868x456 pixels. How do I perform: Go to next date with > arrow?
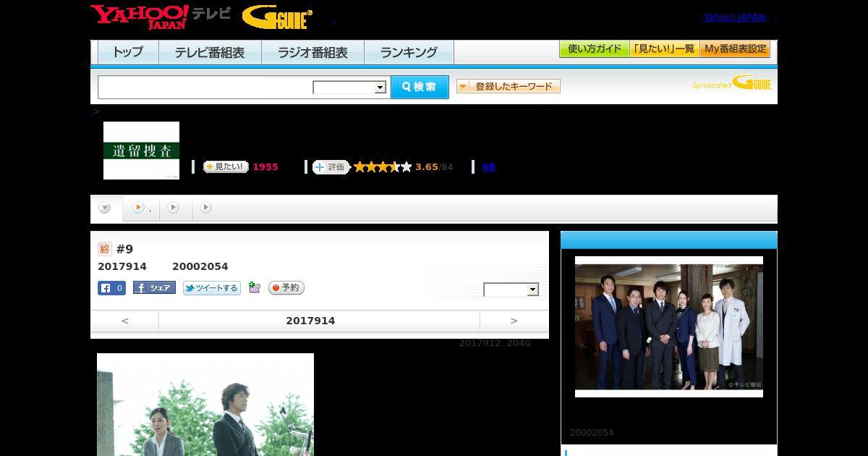514,321
